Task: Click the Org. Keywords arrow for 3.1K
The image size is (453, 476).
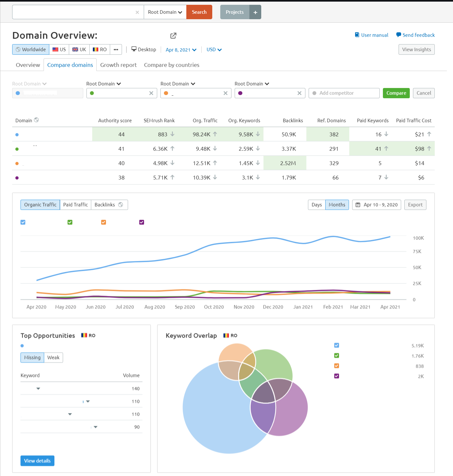Action: coord(258,177)
